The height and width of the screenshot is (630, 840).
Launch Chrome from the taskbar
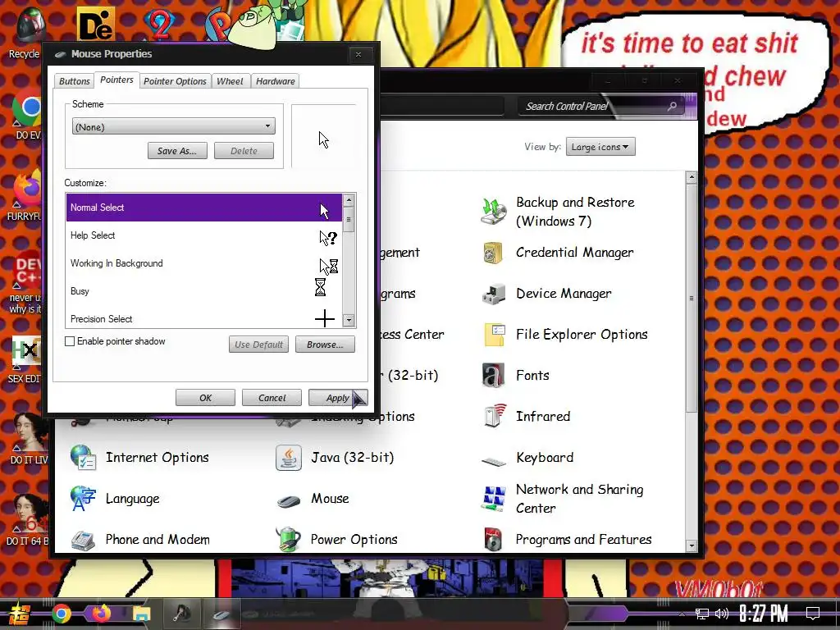(61, 614)
